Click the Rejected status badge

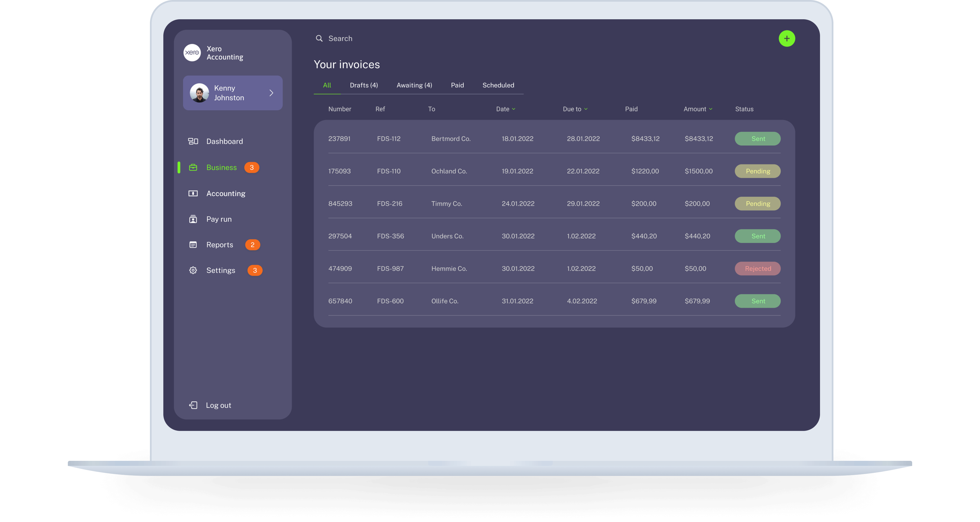757,269
